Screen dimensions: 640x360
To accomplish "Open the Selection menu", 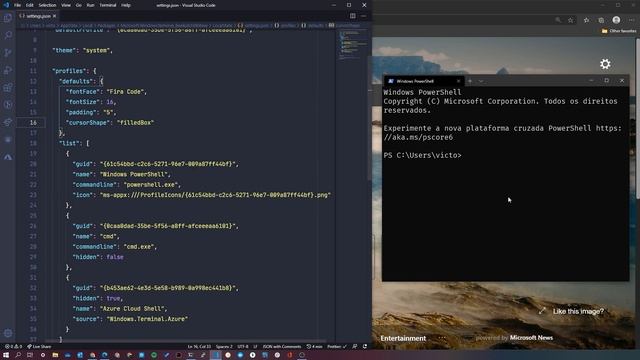I will pyautogui.click(x=47, y=5).
